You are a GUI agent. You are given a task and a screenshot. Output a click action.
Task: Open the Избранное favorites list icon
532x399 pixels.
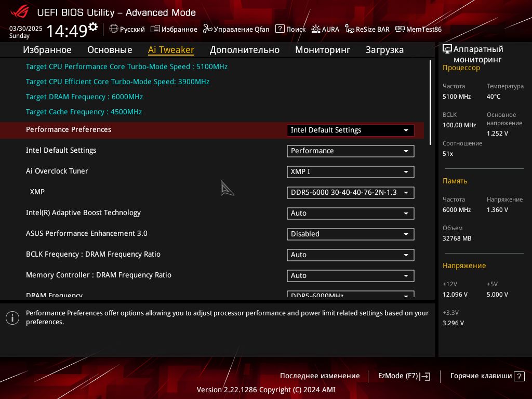click(155, 29)
